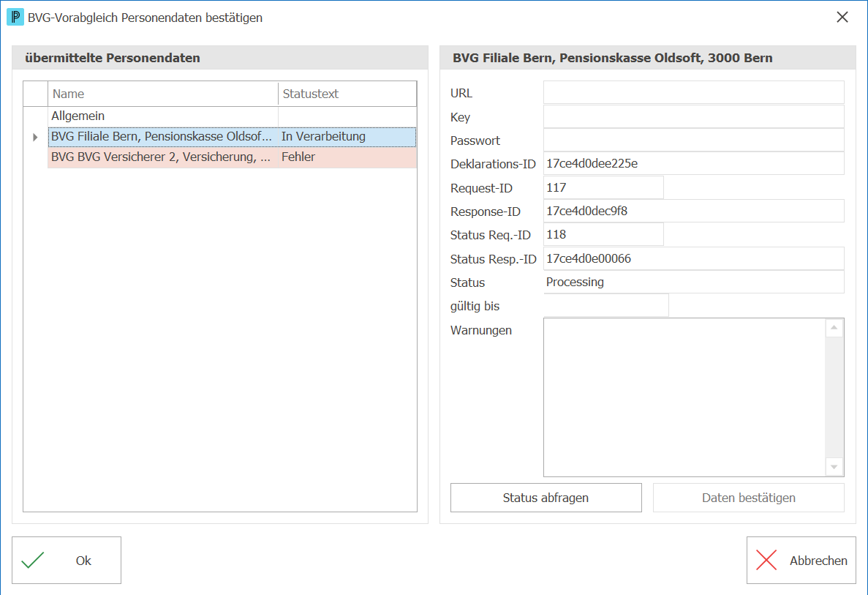Viewport: 868px width, 595px height.
Task: Click the Warnungen scrollbar down arrow
Action: (x=834, y=467)
